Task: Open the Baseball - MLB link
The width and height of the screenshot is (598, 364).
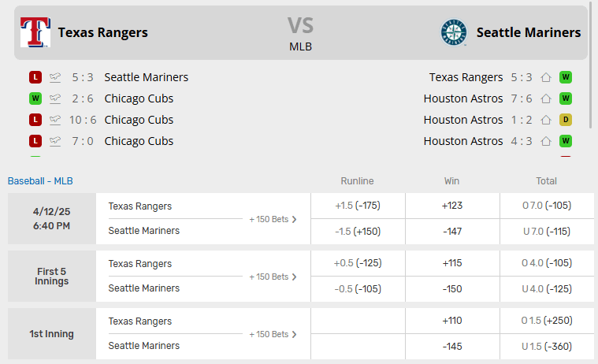Action: tap(40, 181)
